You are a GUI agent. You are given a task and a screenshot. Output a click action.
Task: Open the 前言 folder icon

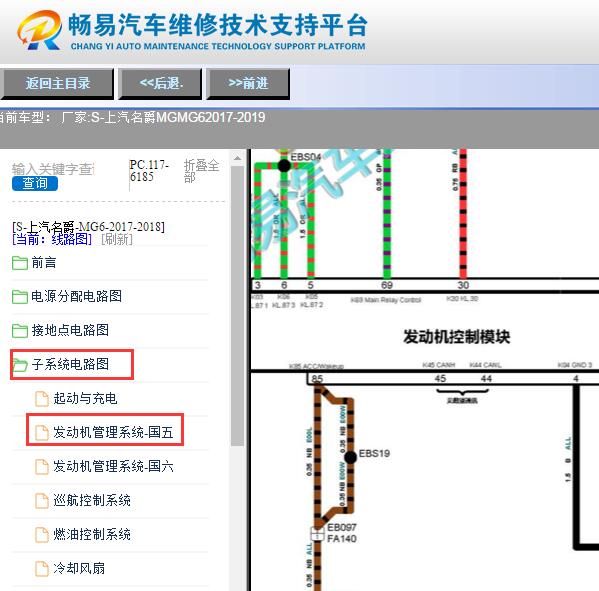point(19,263)
